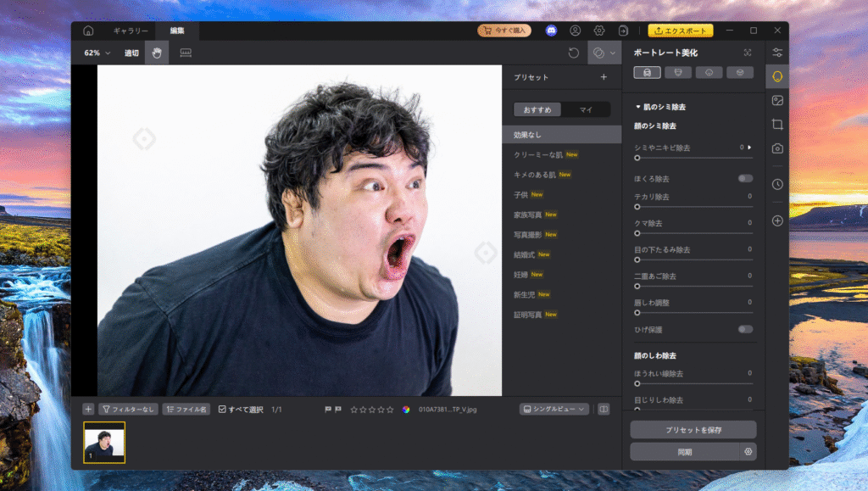The height and width of the screenshot is (491, 868).
Task: Go to home screen icon
Action: (88, 31)
